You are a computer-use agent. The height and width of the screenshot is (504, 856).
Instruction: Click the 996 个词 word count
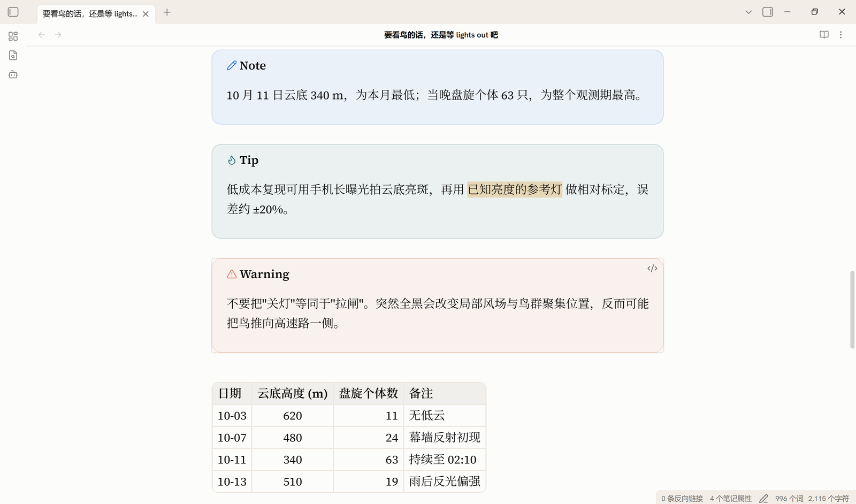click(789, 499)
